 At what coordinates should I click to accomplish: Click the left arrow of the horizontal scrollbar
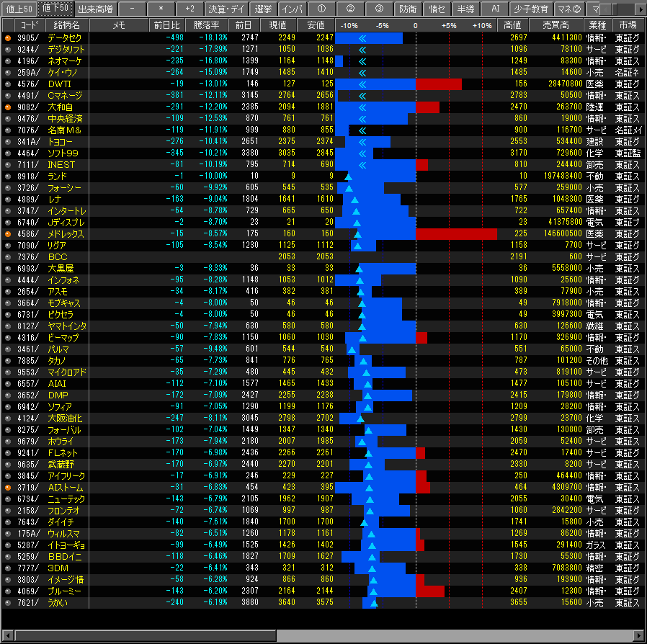click(x=8, y=635)
